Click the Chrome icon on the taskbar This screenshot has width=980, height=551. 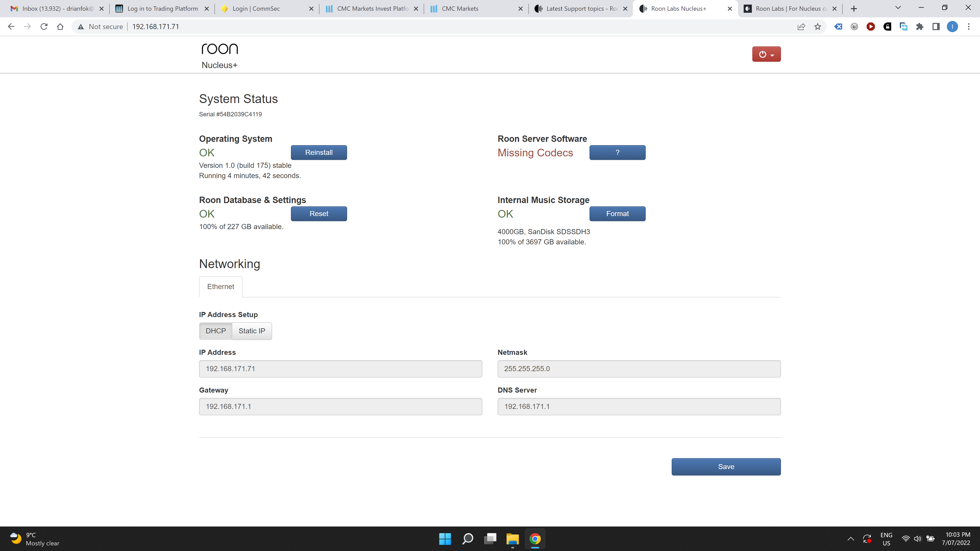pyautogui.click(x=535, y=539)
